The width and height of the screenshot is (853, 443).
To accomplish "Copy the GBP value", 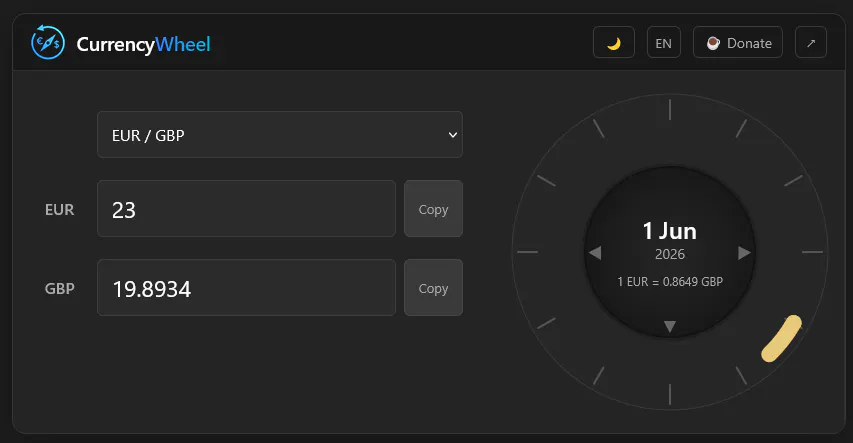I will (x=433, y=287).
